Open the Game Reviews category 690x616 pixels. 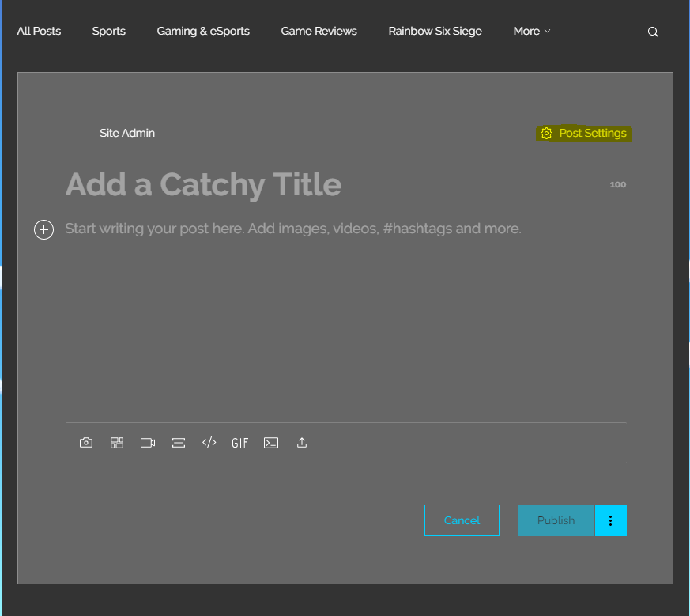tap(319, 31)
